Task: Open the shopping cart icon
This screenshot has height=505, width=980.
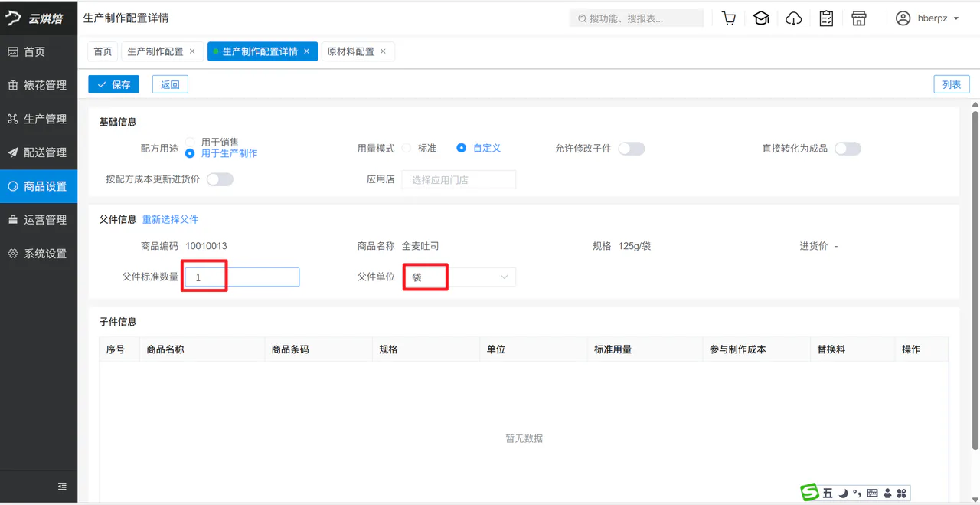Action: [x=729, y=18]
